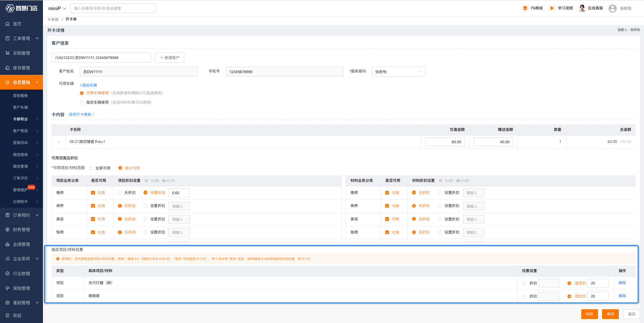Click the 会员营销 crown icon
The width and height of the screenshot is (644, 323).
[7, 82]
